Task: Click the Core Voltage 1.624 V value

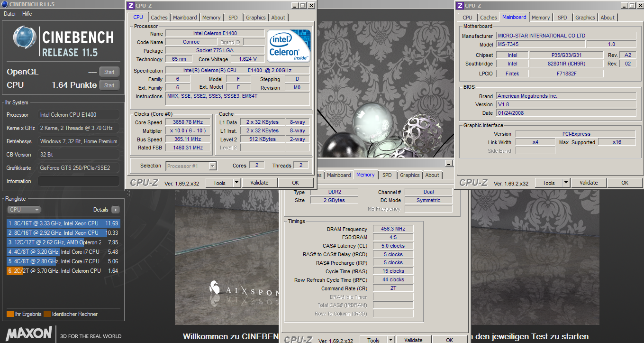Action: pos(247,59)
